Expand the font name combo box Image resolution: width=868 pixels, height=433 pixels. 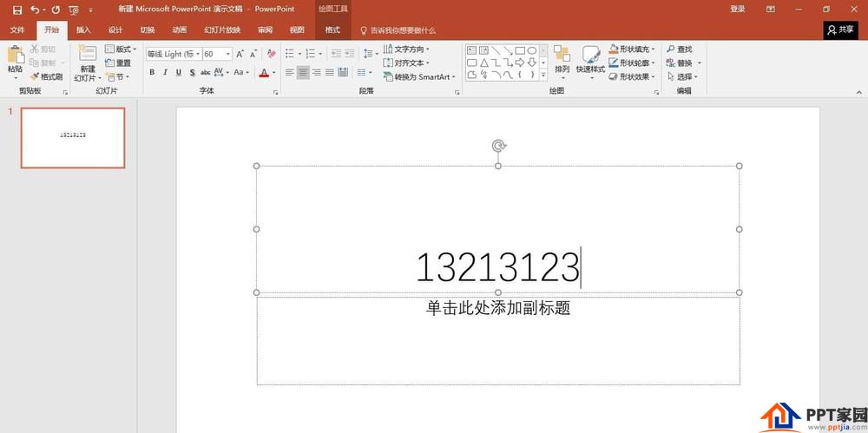point(198,54)
